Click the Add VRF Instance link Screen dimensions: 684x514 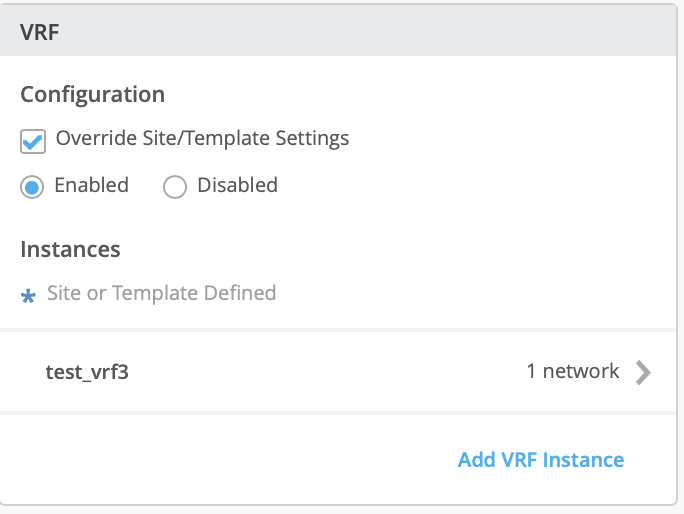pos(540,460)
